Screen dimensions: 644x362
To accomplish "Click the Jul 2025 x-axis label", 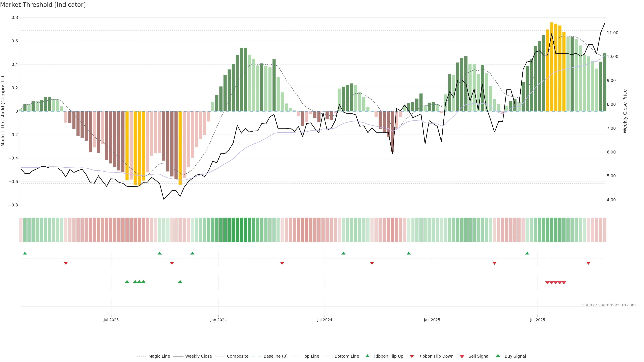I will 537,320.
